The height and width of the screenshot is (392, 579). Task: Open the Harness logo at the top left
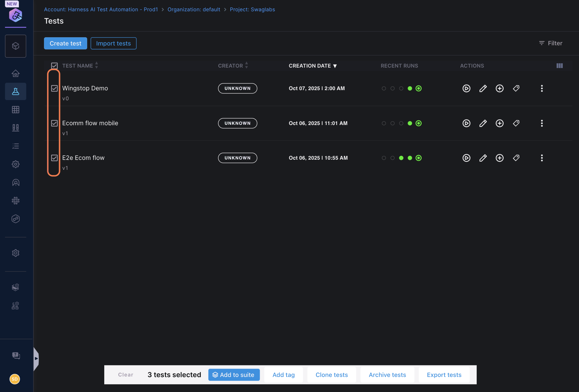(16, 15)
